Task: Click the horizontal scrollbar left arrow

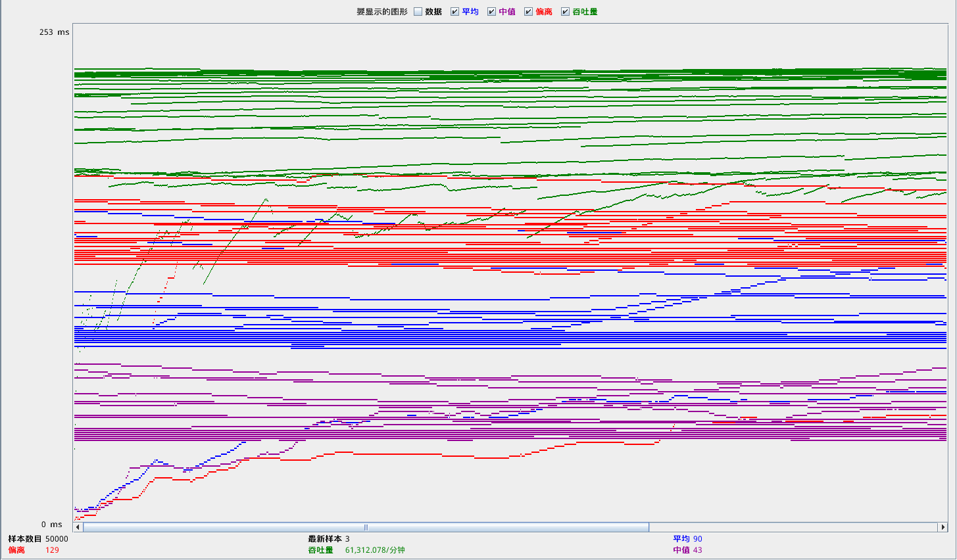Action: click(x=78, y=527)
